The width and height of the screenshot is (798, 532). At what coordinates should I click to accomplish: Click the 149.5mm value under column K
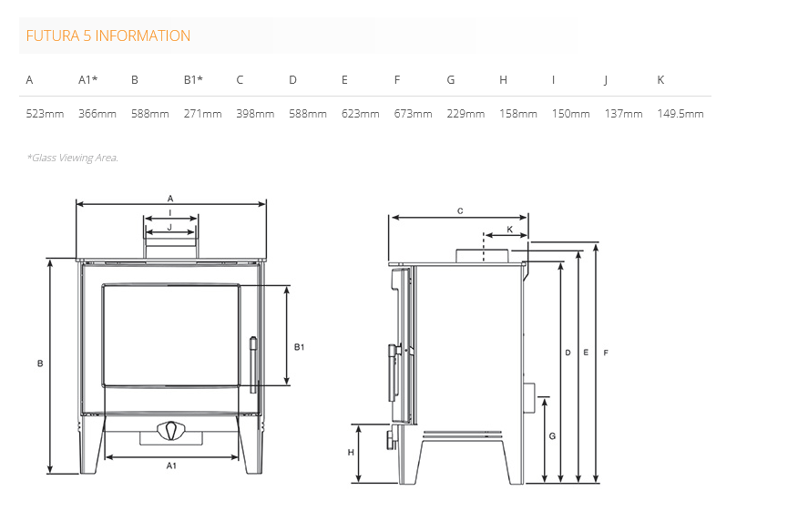point(680,114)
